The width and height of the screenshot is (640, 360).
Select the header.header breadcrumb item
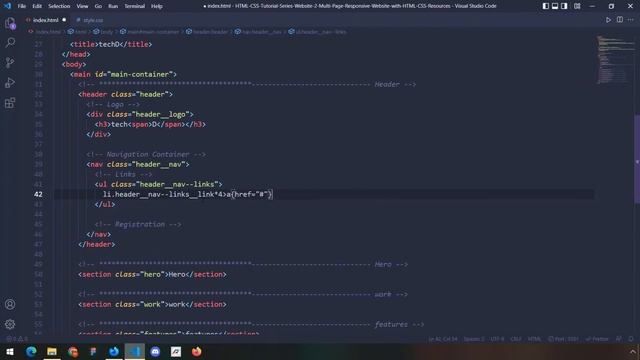point(207,31)
